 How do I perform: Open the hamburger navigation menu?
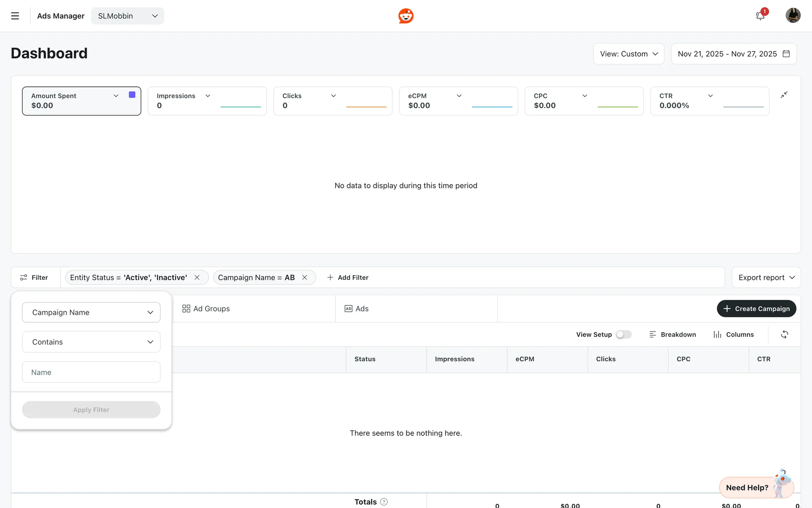pos(15,16)
